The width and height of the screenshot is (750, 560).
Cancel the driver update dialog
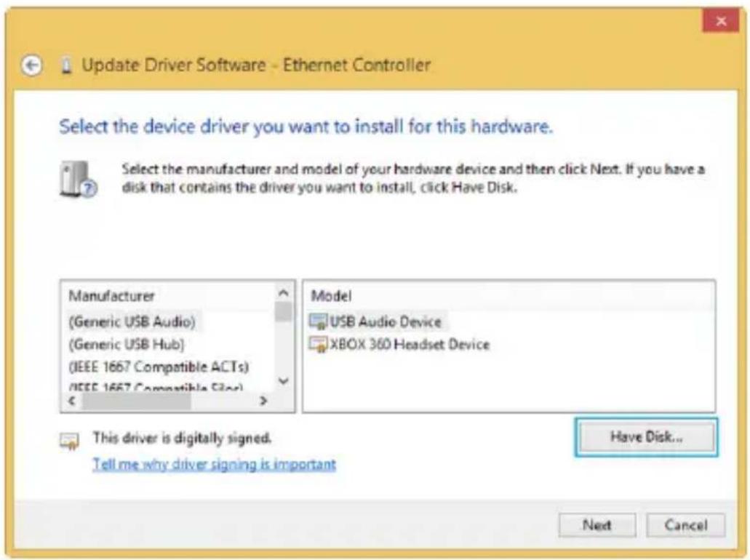coord(685,524)
